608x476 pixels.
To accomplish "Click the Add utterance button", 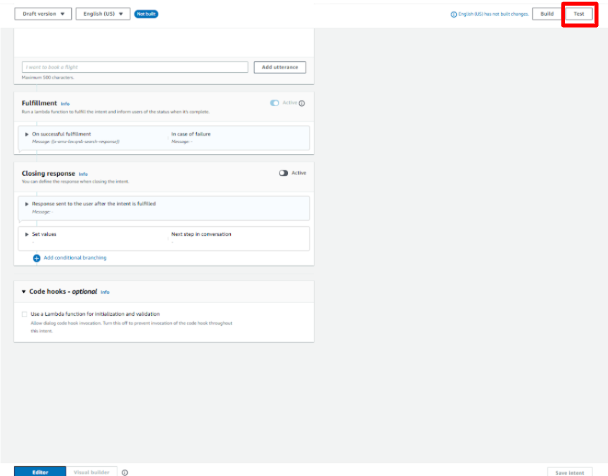I will tap(280, 67).
